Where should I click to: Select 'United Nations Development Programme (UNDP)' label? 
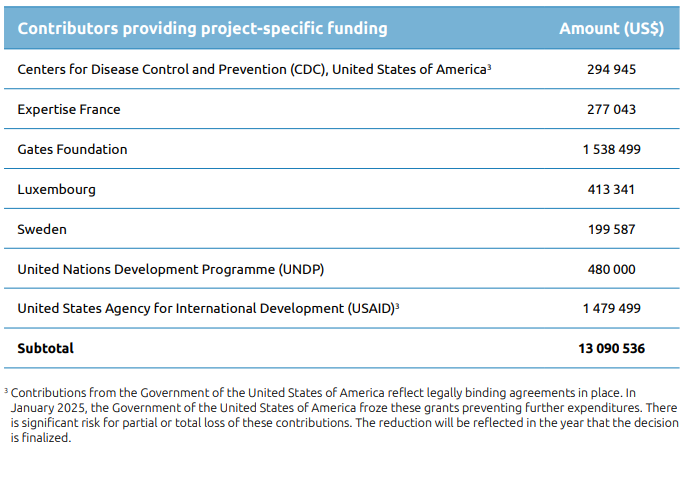coord(171,269)
